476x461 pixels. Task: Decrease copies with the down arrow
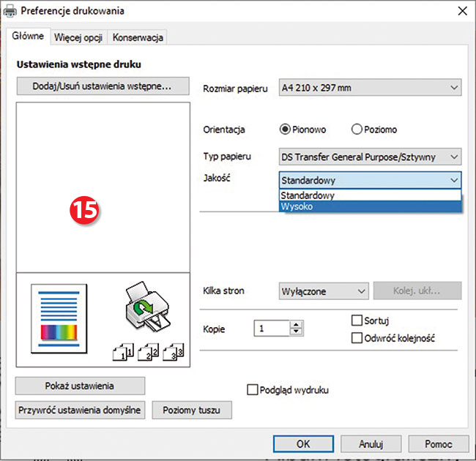tap(296, 333)
